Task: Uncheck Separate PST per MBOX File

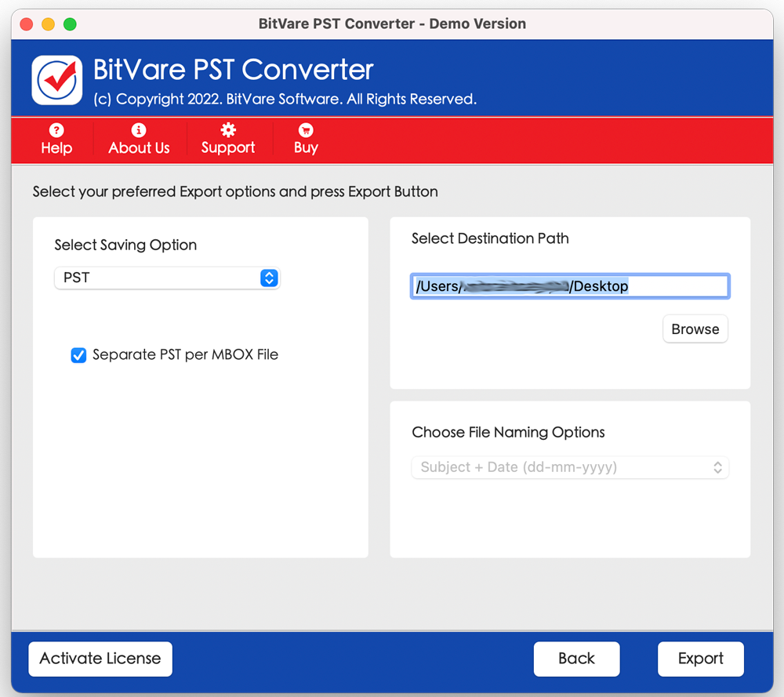Action: click(x=78, y=355)
